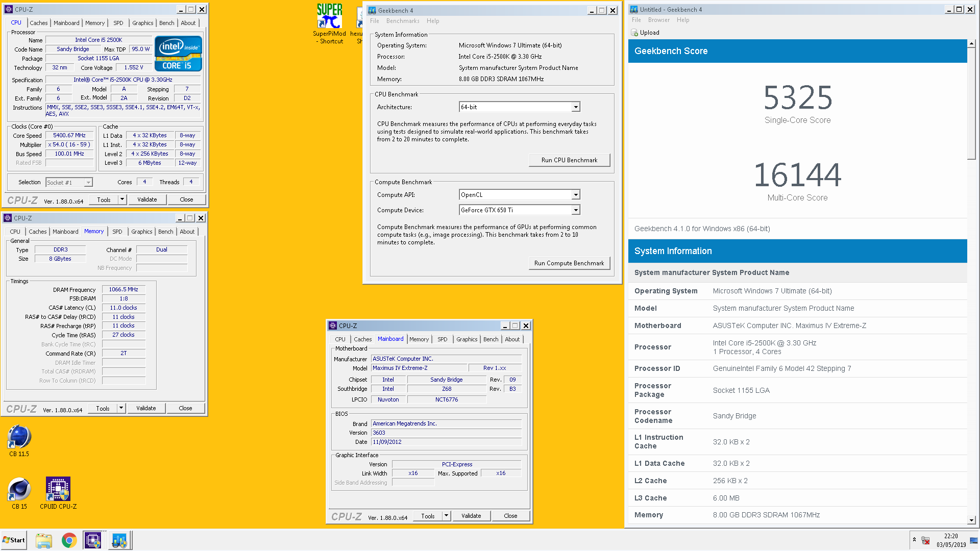Image resolution: width=980 pixels, height=551 pixels.
Task: Click the Geekbench results scrollbar down arrow
Action: pos(972,520)
